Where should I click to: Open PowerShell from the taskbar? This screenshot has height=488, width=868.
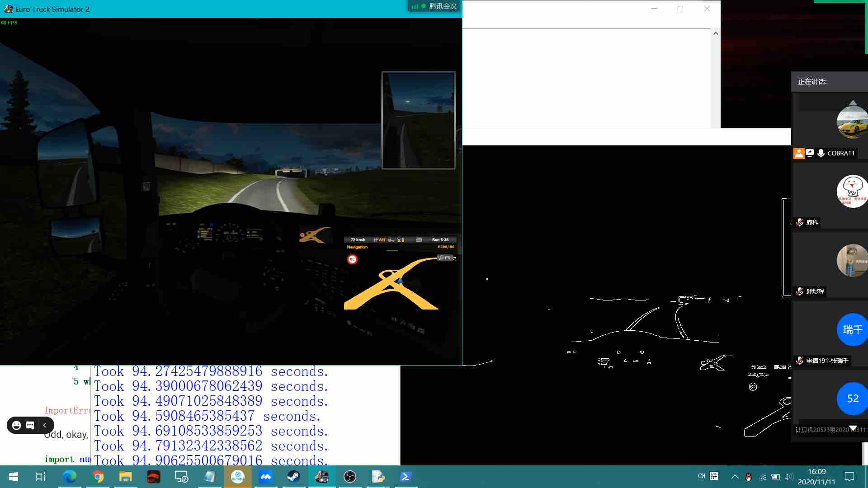[406, 477]
